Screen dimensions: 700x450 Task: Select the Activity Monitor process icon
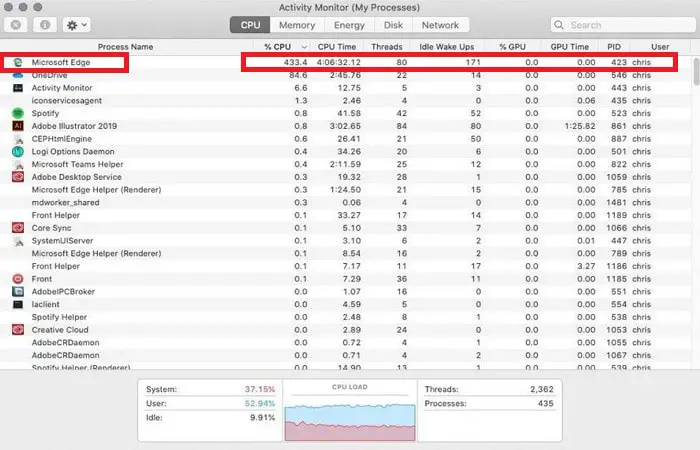(x=17, y=88)
